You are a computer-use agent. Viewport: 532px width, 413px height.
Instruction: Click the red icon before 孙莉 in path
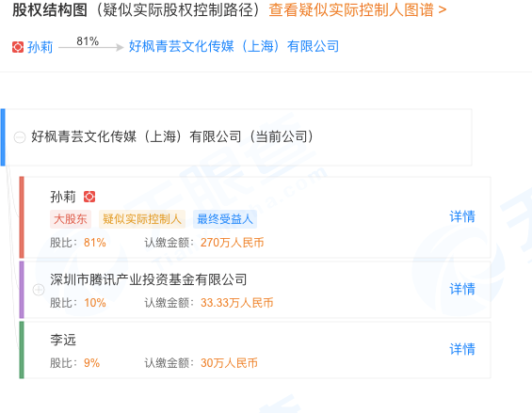18,47
